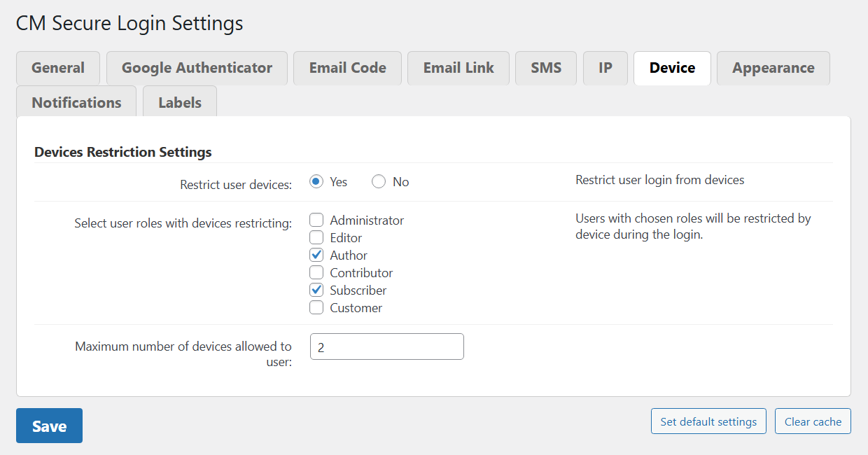Open the IP settings tab
The width and height of the screenshot is (868, 455).
click(x=605, y=68)
